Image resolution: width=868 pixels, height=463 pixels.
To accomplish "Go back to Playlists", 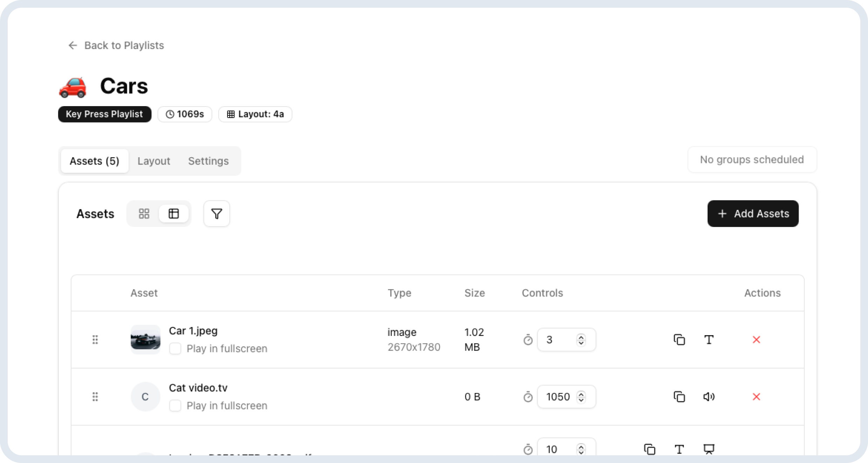I will 116,46.
